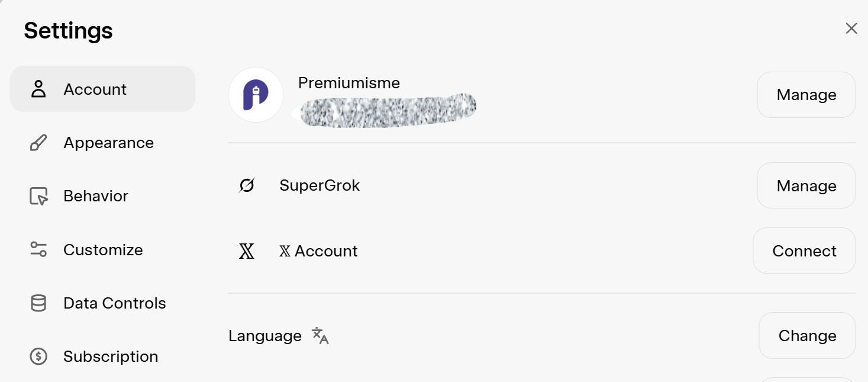Open the Subscription settings tab
Screen dimensions: 868x382
(x=111, y=357)
